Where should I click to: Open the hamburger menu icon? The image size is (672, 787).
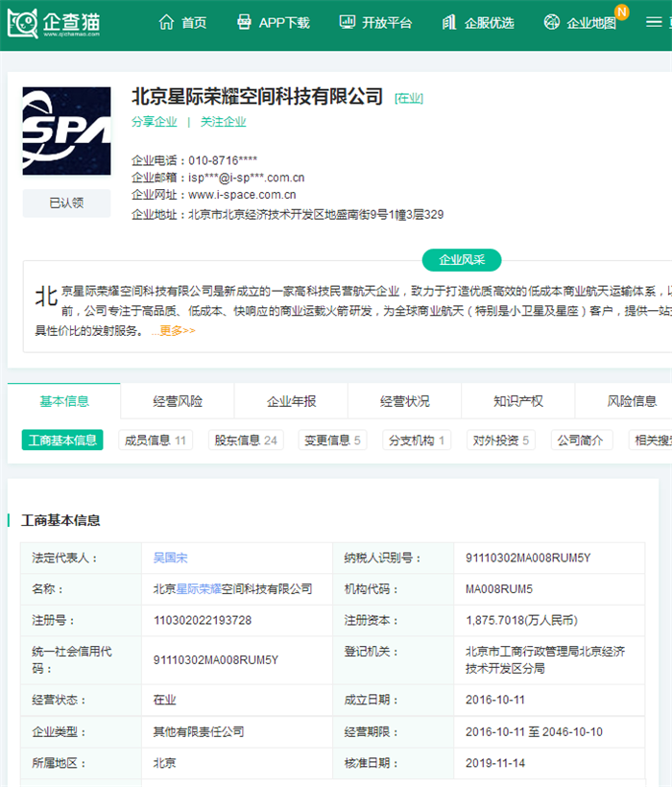point(654,22)
